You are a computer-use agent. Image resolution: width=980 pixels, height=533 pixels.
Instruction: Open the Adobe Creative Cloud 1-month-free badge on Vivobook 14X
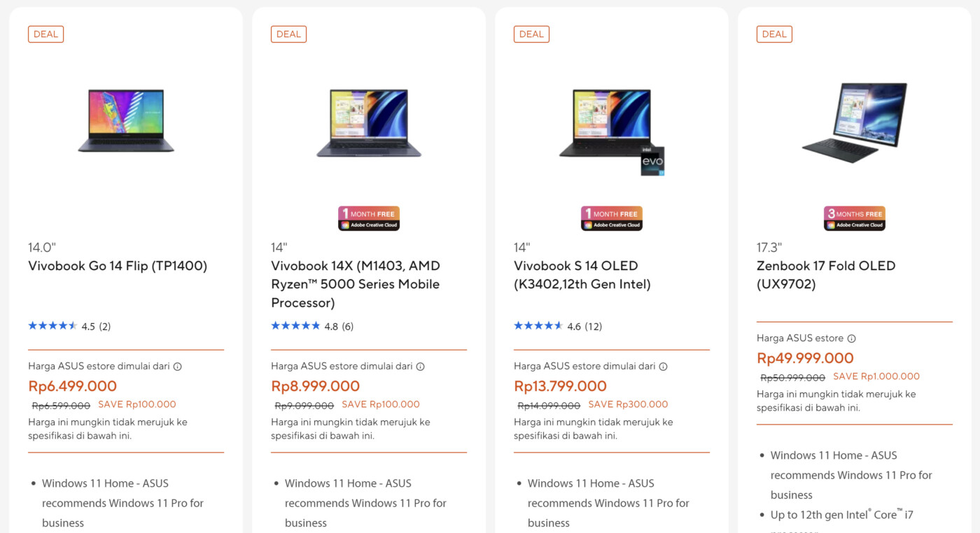[x=368, y=218]
